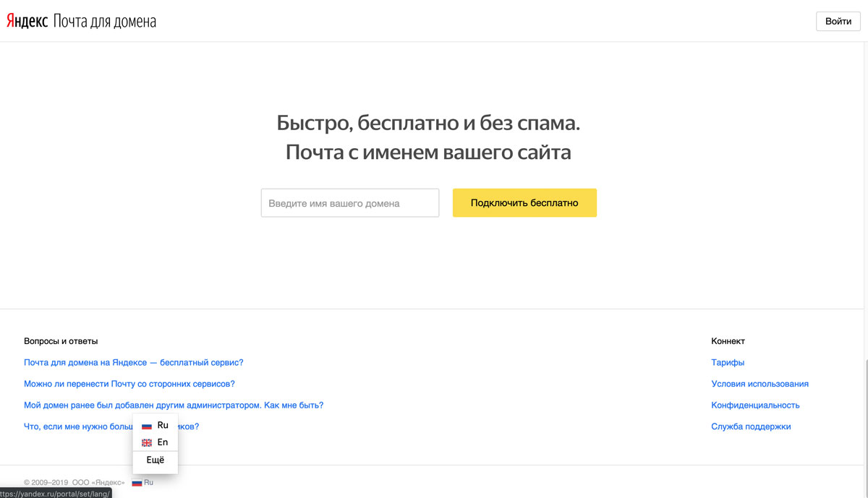Open Условия использования link
Screen dimensions: 868x498
pos(760,384)
